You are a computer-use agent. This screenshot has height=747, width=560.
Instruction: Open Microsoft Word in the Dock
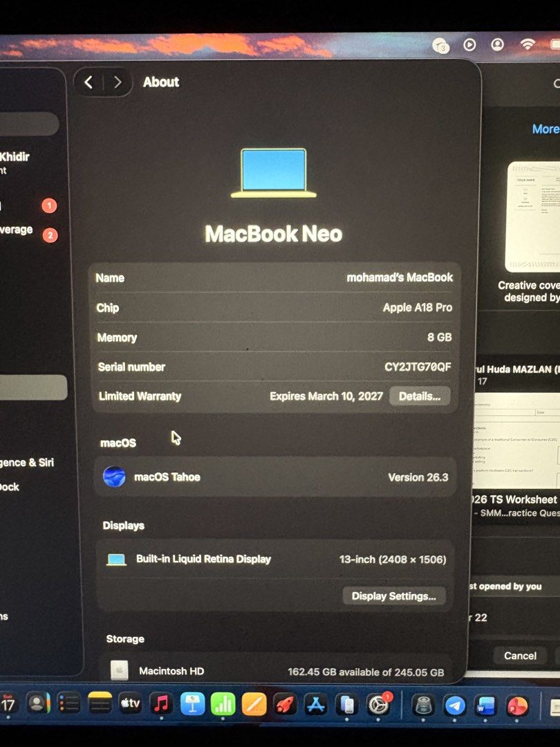(486, 705)
